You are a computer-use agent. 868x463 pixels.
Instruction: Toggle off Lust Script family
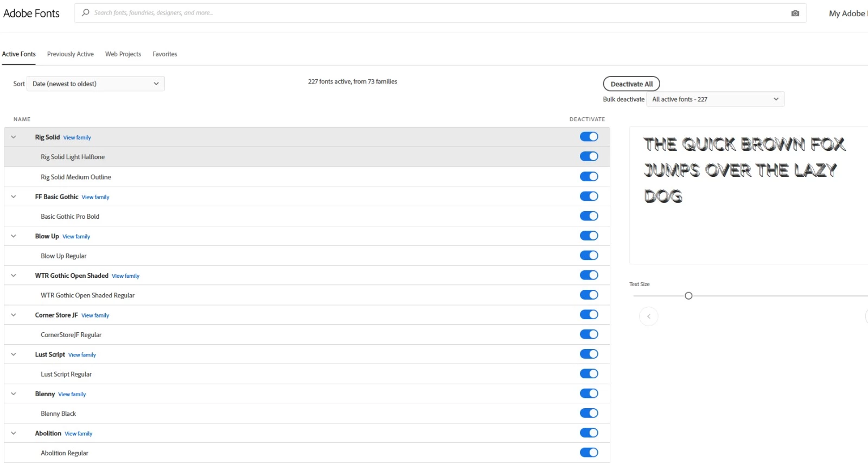tap(589, 354)
